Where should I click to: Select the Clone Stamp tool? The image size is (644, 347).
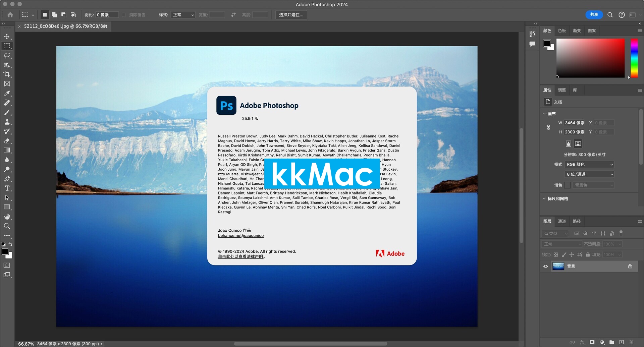(7, 122)
